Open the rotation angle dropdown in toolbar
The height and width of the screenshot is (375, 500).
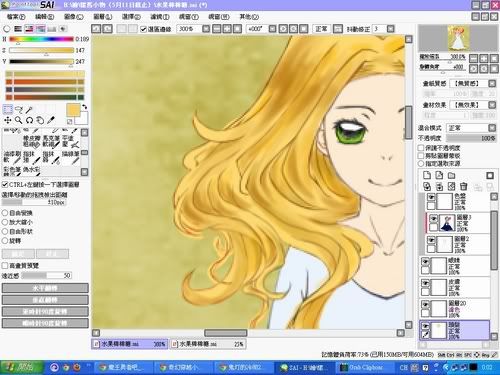coord(272,29)
